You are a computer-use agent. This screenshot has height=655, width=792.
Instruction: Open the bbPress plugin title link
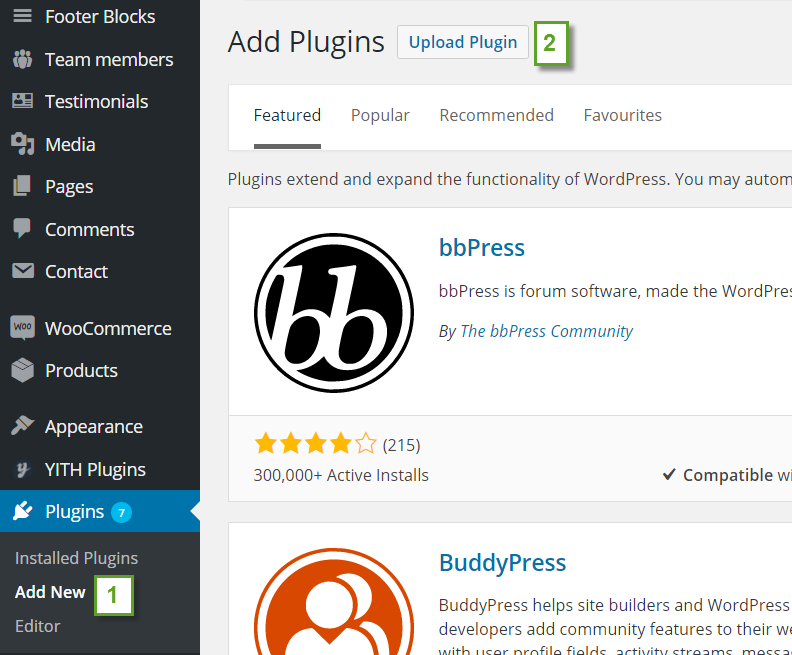(x=482, y=247)
